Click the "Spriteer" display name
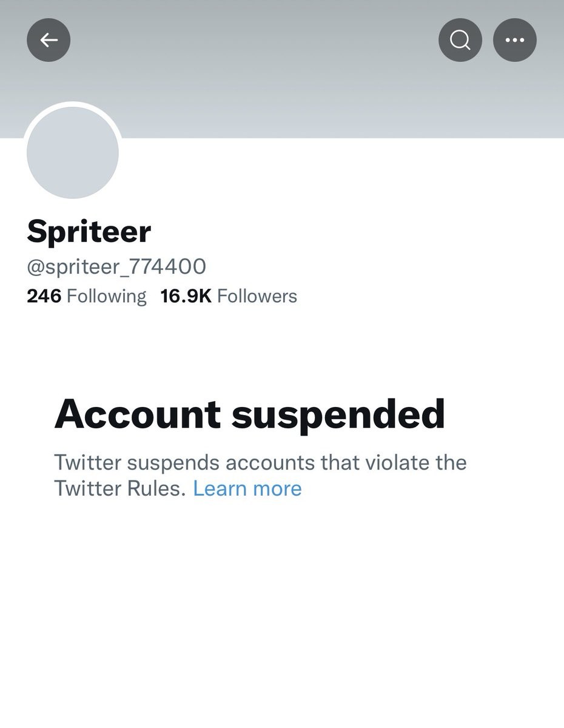The image size is (564, 728). (89, 231)
